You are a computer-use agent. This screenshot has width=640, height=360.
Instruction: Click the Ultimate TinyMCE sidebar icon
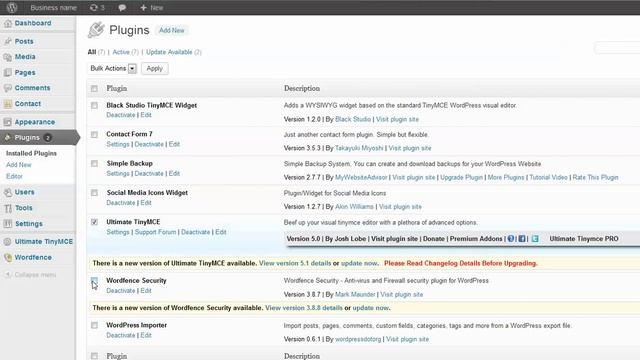click(x=8, y=242)
